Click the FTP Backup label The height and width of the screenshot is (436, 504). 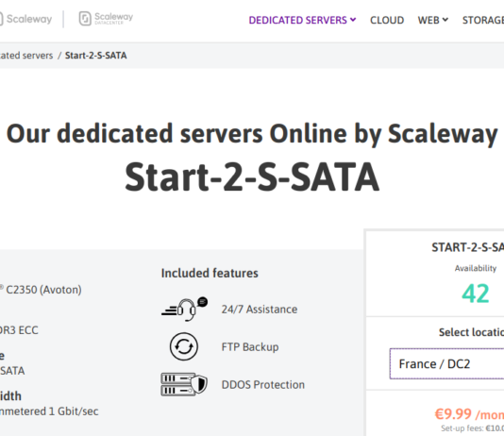point(250,347)
